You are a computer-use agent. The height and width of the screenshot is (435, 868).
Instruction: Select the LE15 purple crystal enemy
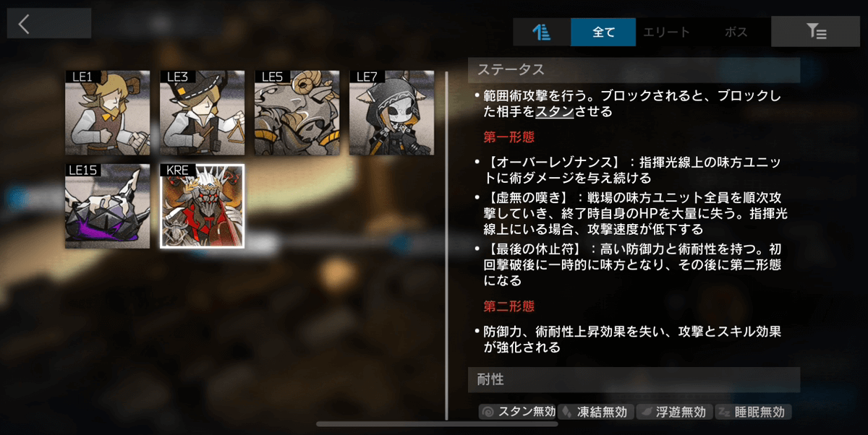pyautogui.click(x=108, y=207)
